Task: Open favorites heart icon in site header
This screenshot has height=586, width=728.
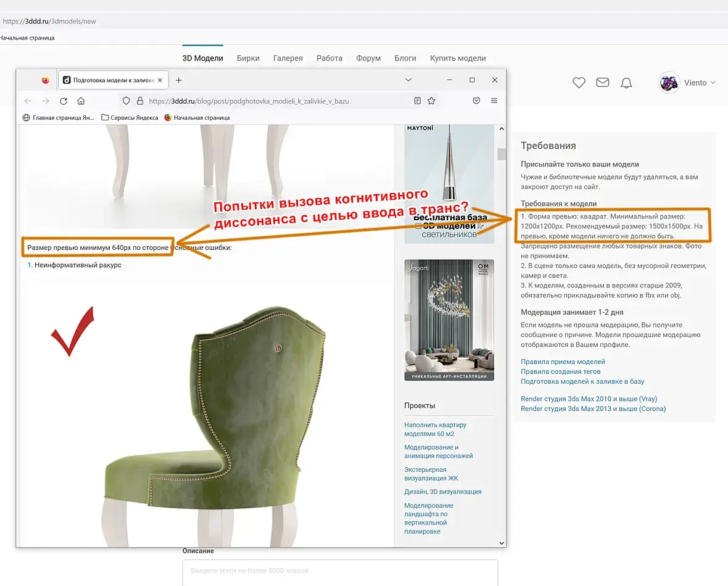Action: [x=579, y=83]
